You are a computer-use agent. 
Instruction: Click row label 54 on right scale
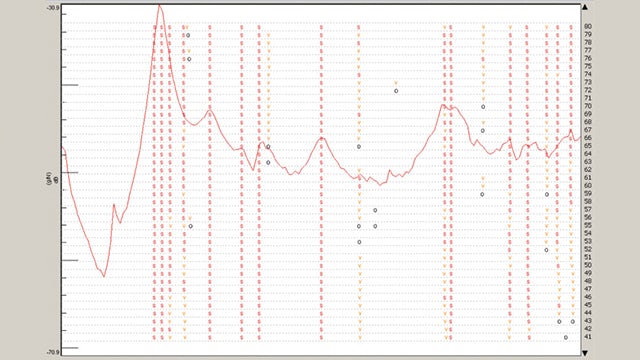coord(588,233)
